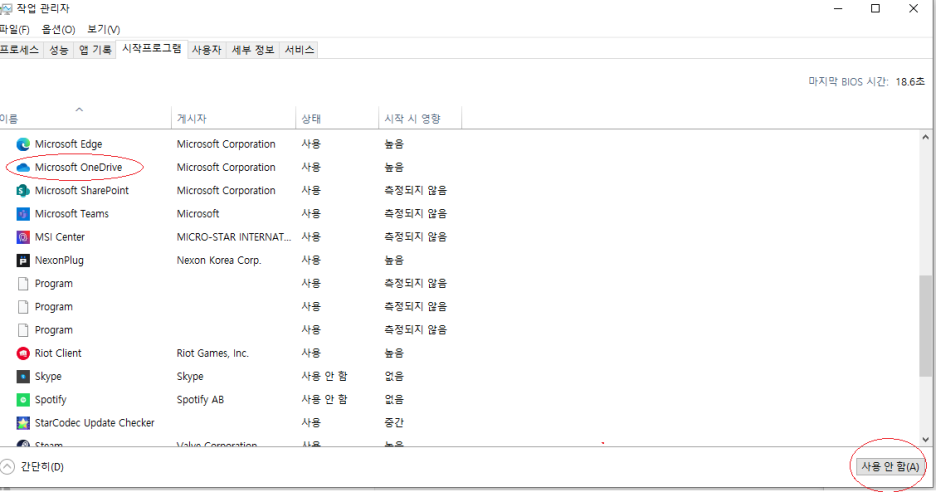This screenshot has width=936, height=492.
Task: Click the NexonPlug icon
Action: tap(23, 260)
